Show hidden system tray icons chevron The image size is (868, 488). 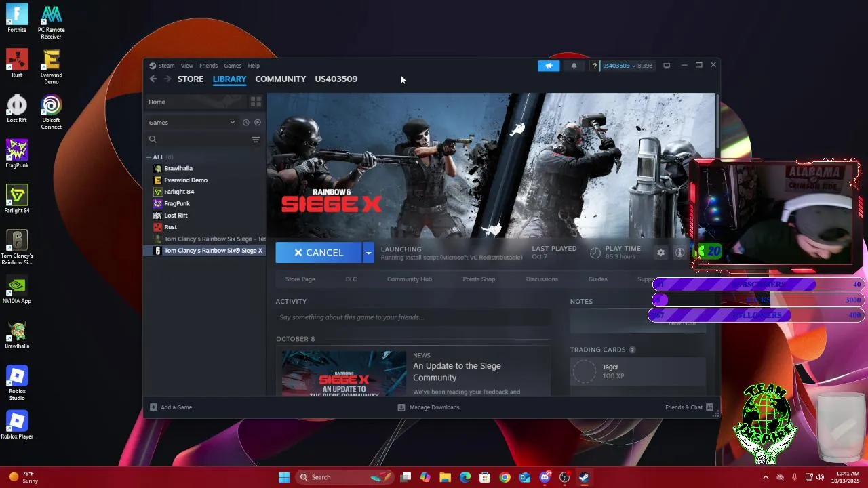click(x=766, y=477)
